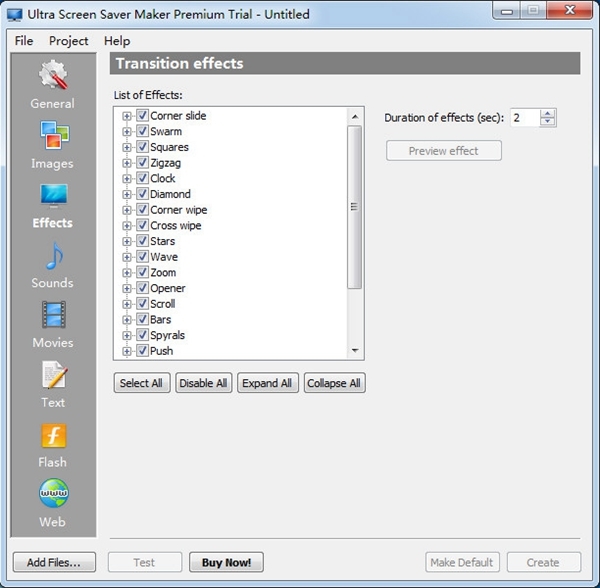Uncheck the Diamond effect
This screenshot has width=600, height=588.
[142, 194]
